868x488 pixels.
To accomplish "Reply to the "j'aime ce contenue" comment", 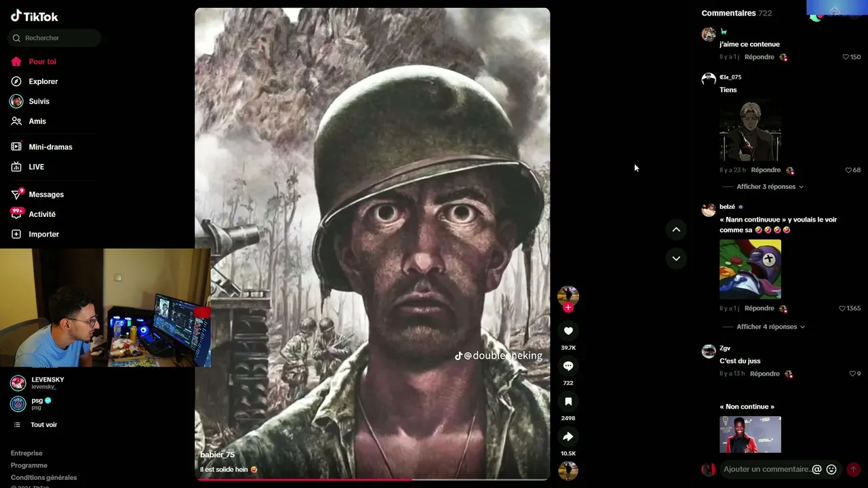I will pyautogui.click(x=759, y=57).
